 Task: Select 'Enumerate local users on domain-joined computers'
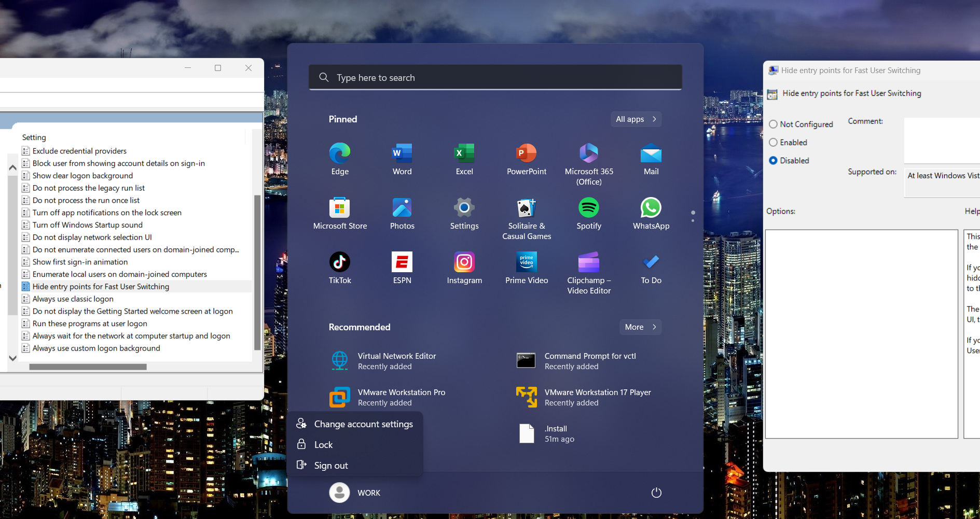[120, 274]
